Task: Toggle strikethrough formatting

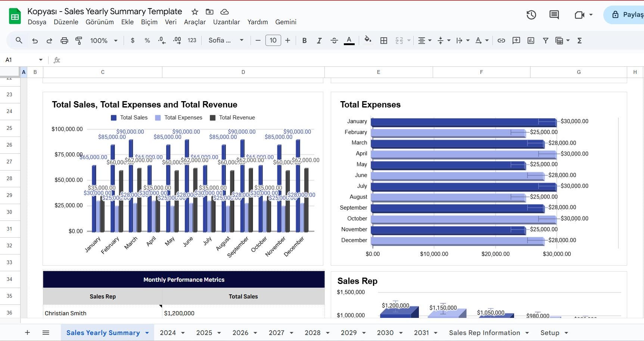Action: pos(334,41)
